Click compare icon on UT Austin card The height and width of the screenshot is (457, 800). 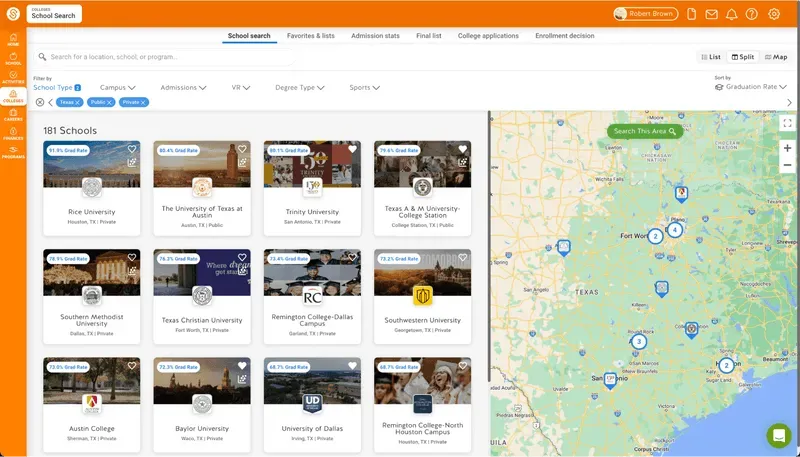242,163
